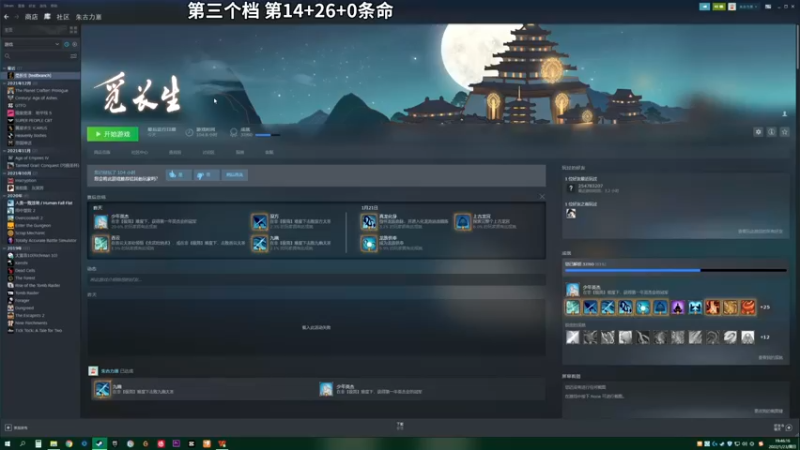
Task: Select The Planet Crafter: Prologue in library
Action: pos(41,90)
